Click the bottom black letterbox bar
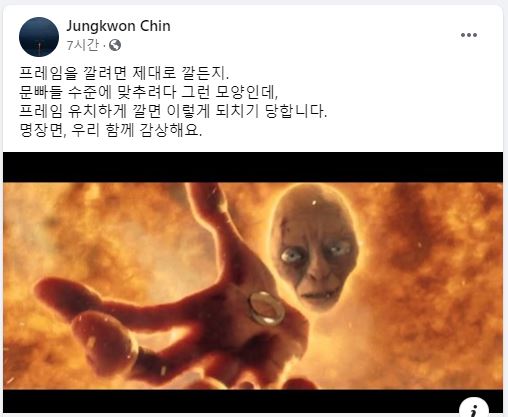Screen dimensions: 508x417 [x=253, y=401]
